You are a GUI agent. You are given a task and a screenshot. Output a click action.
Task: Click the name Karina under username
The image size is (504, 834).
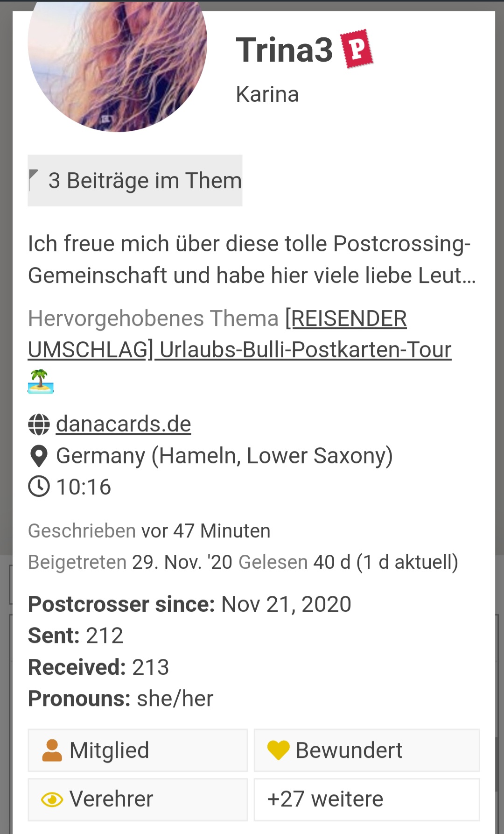(267, 94)
